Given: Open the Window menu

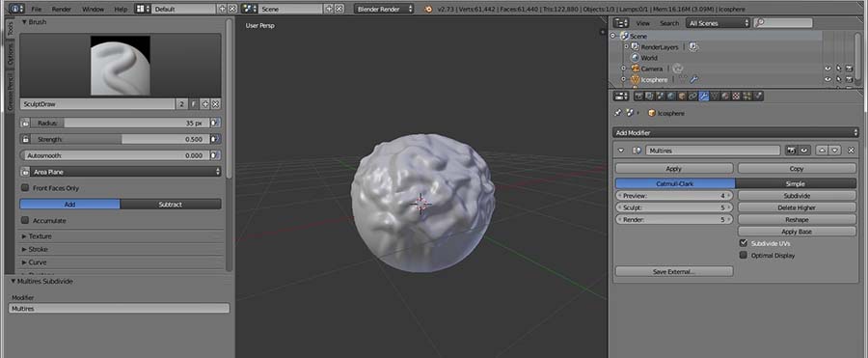Looking at the screenshot, I should tap(93, 9).
